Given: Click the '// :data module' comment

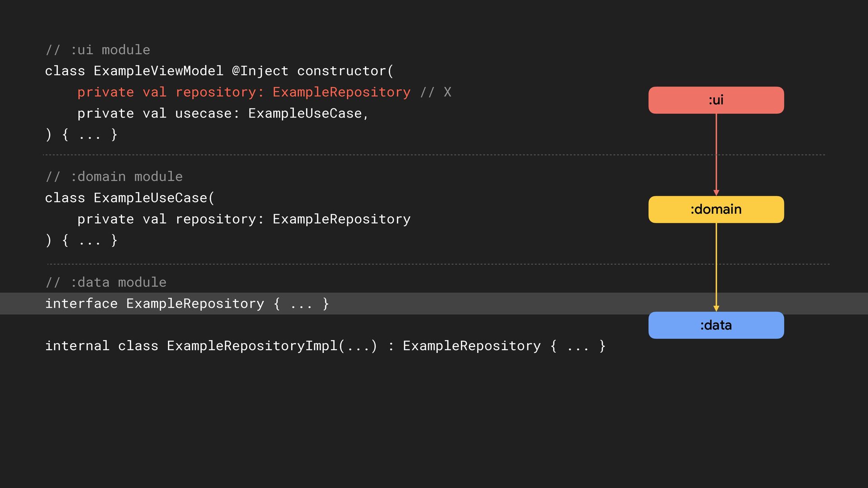Looking at the screenshot, I should (x=106, y=282).
